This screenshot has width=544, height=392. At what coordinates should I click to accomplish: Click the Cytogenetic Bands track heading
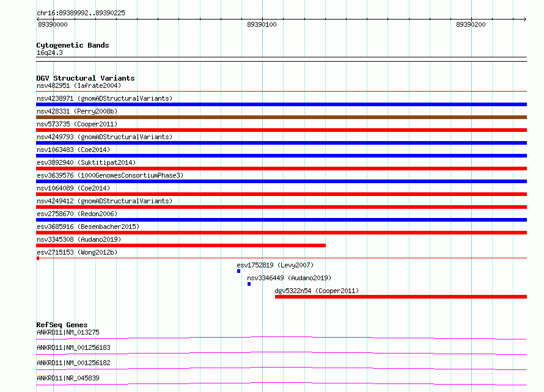point(73,45)
